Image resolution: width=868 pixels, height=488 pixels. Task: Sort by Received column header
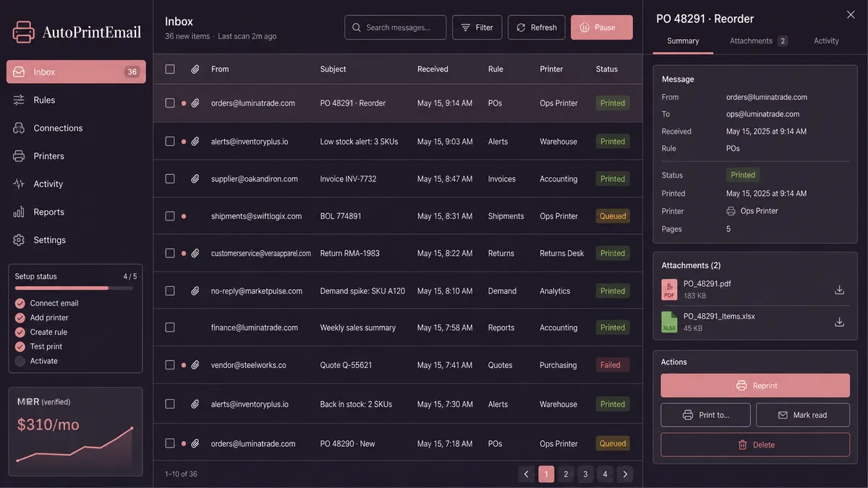pyautogui.click(x=433, y=69)
